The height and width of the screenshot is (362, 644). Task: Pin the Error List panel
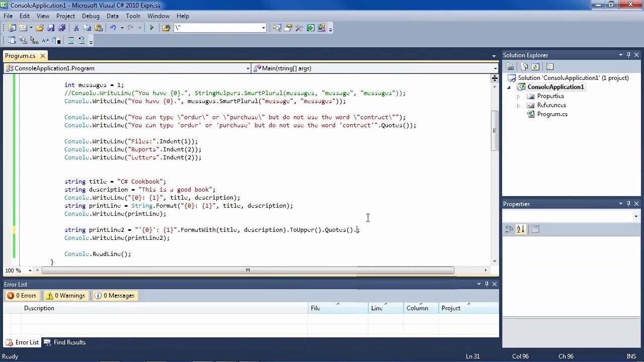coord(487,284)
